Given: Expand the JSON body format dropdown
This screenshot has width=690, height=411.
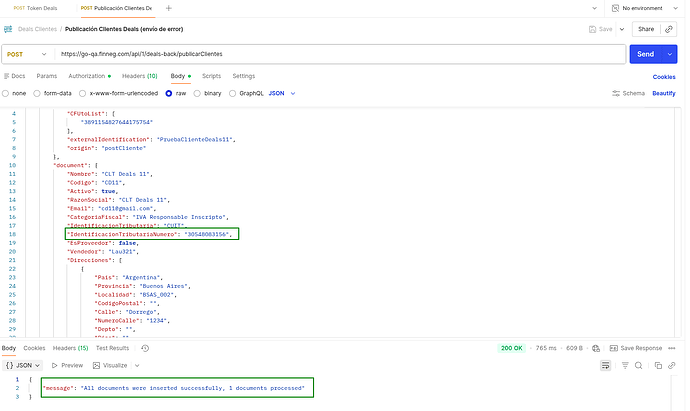Looking at the screenshot, I should (281, 93).
